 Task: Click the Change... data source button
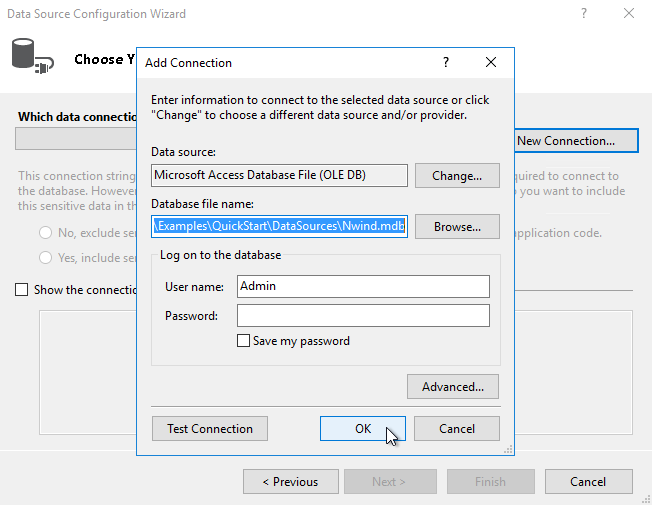[457, 176]
